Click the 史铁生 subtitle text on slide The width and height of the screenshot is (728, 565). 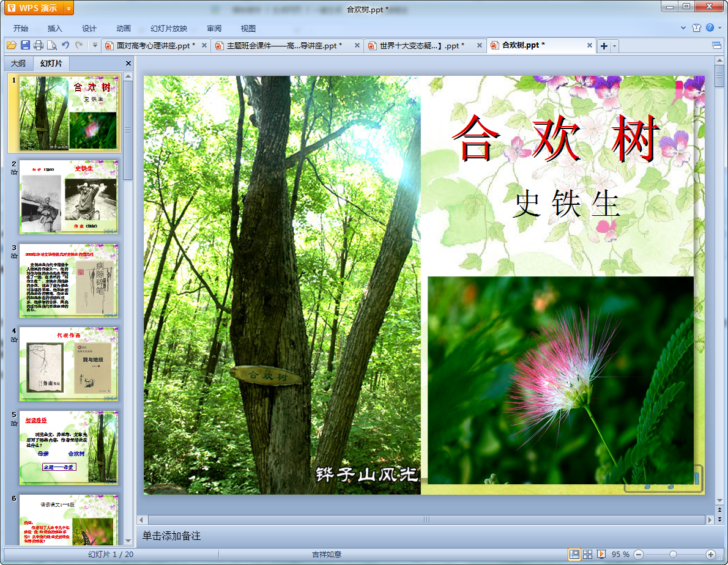point(567,203)
